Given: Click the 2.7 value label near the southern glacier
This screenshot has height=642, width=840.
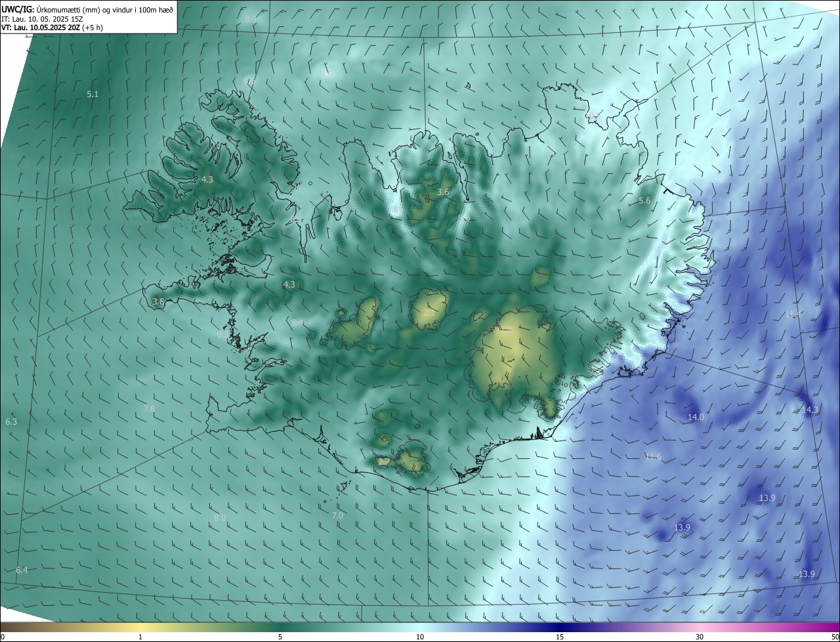Looking at the screenshot, I should tap(385, 462).
